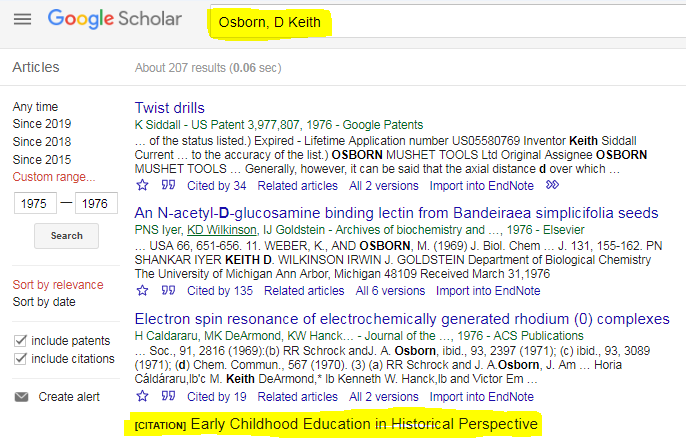Open Twist drills result title

pyautogui.click(x=170, y=108)
